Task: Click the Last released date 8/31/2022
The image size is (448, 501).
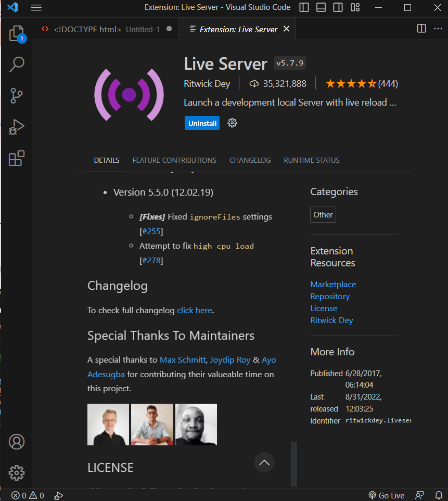Action: (x=364, y=403)
